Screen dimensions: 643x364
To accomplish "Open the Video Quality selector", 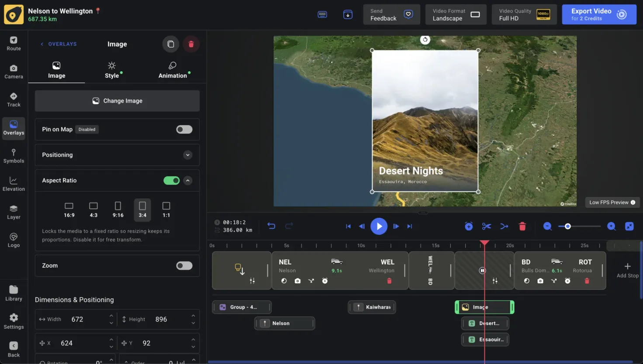I will pos(524,14).
